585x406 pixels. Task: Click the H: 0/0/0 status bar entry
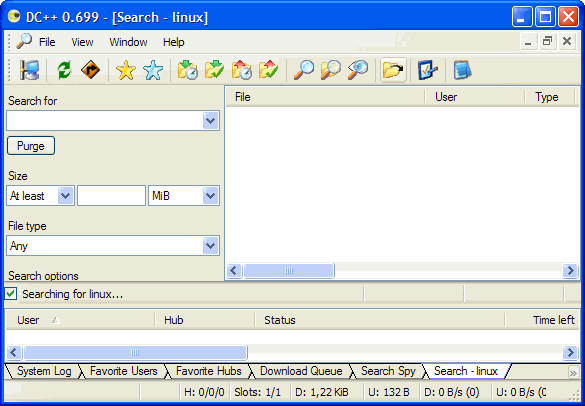[x=204, y=392]
